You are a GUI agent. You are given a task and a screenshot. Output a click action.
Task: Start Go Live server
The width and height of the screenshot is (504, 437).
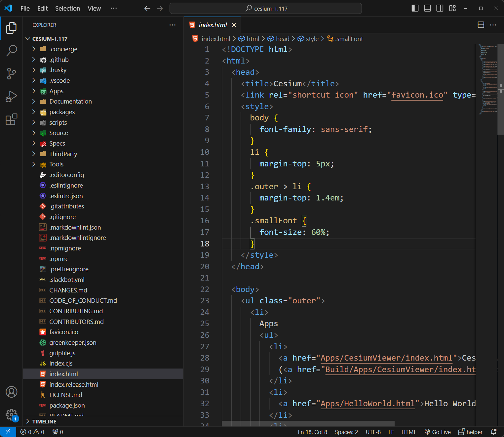[x=438, y=432]
